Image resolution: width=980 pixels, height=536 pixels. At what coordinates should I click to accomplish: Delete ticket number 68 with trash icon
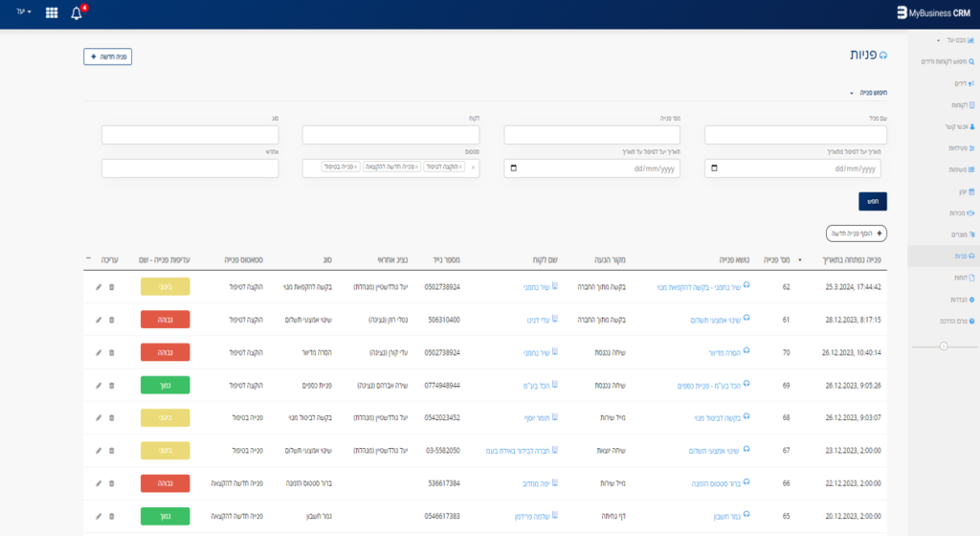pos(112,418)
